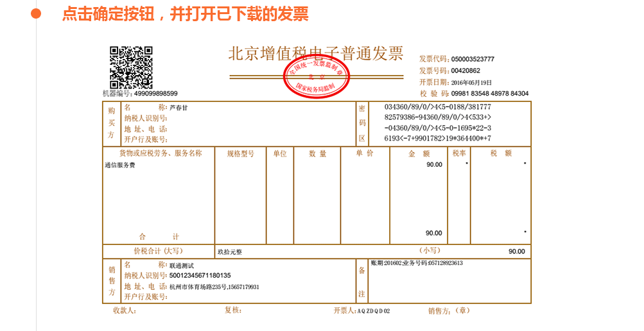Select seller name 联通测试
644x331 pixels.
click(182, 266)
